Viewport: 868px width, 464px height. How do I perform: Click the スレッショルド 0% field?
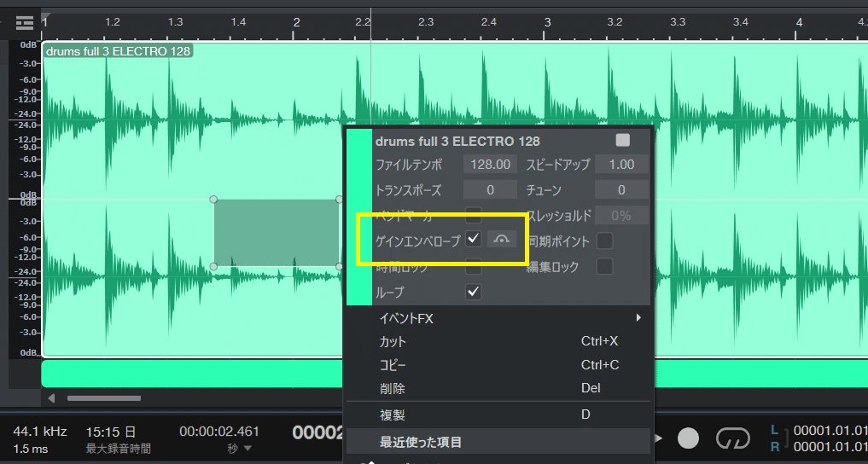621,215
